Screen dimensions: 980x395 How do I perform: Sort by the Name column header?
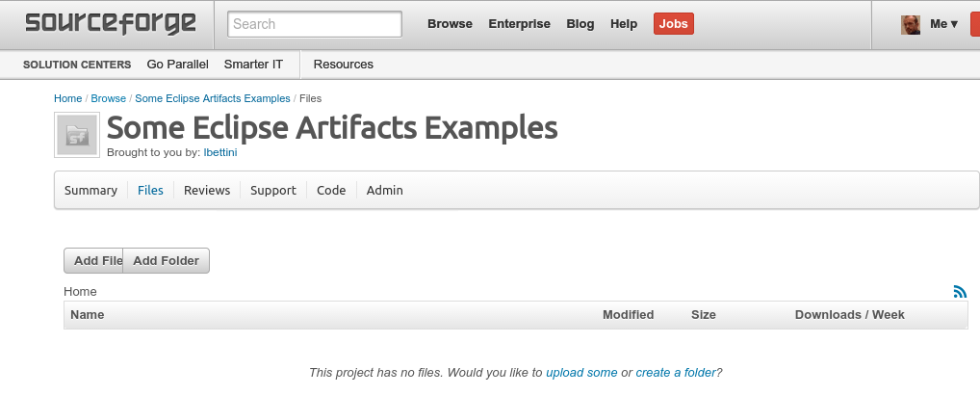click(87, 315)
